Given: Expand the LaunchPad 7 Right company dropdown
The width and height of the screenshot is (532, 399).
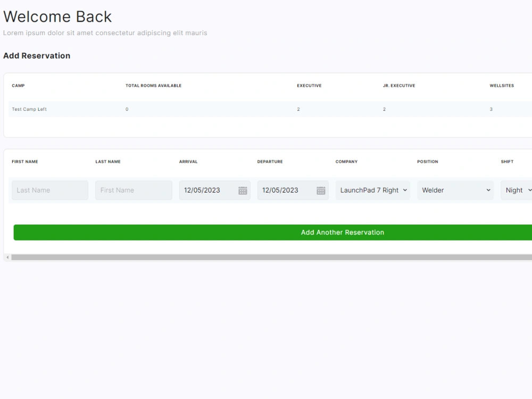Looking at the screenshot, I should (373, 190).
